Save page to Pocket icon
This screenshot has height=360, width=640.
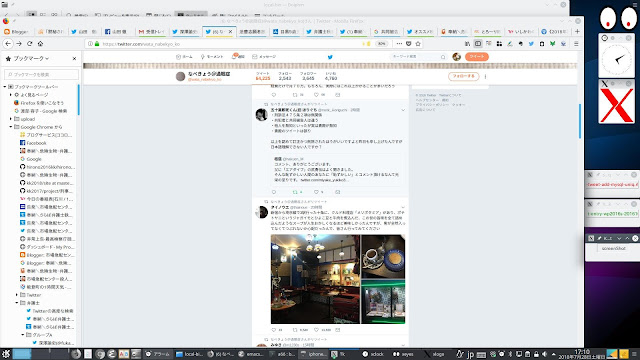409,44
